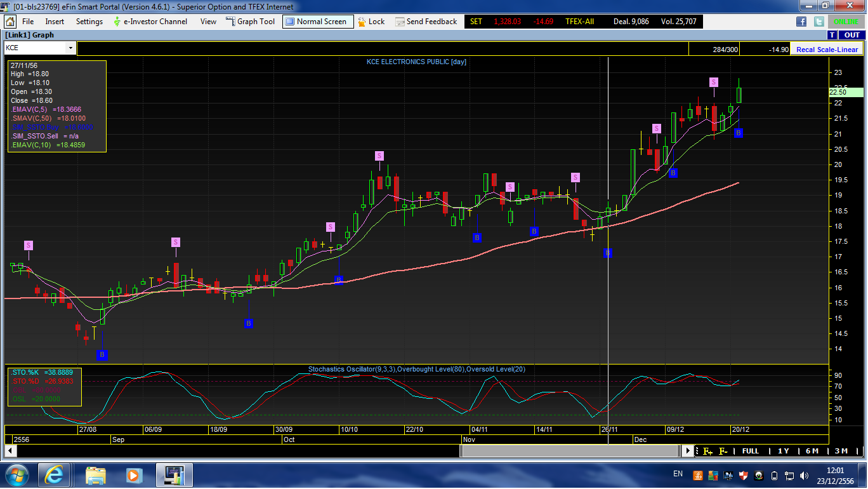868x489 pixels.
Task: Click the battery tray icon
Action: [775, 475]
